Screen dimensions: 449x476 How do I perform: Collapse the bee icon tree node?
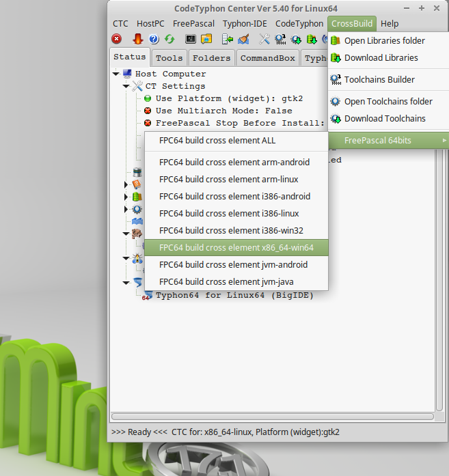(x=126, y=258)
